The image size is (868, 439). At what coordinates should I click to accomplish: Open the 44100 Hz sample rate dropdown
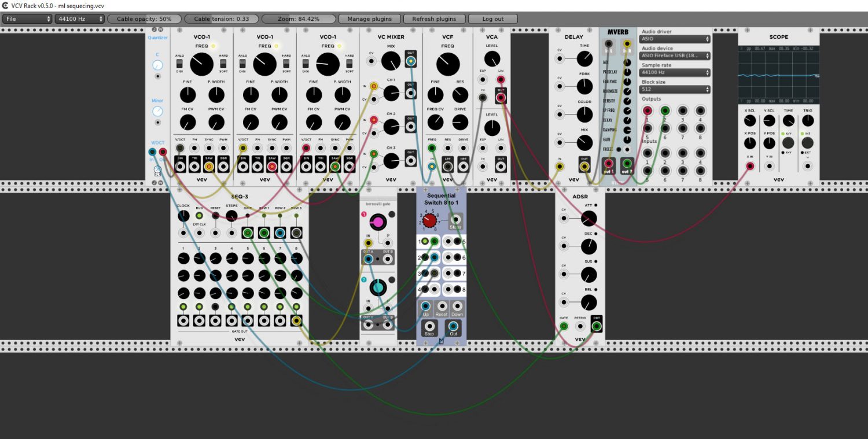point(80,19)
